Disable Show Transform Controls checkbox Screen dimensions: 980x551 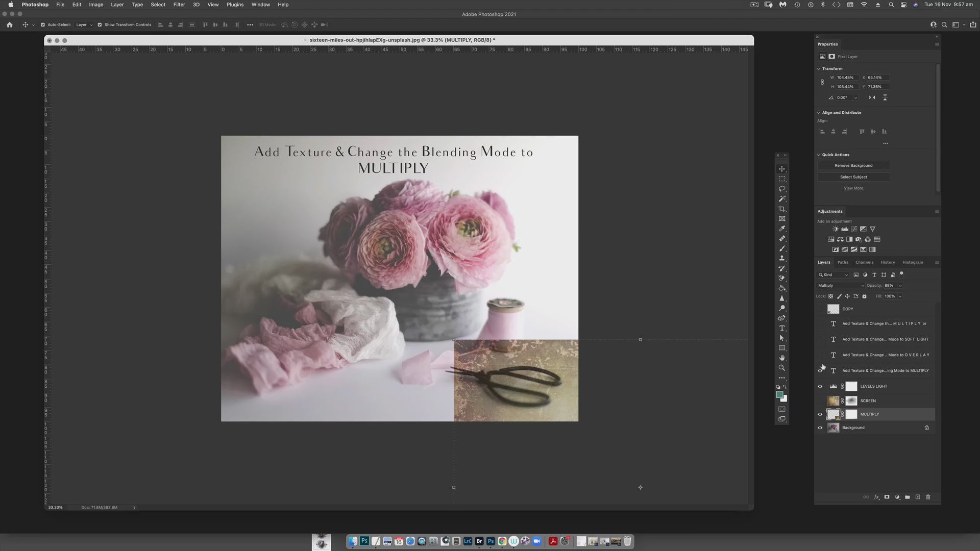(x=100, y=24)
